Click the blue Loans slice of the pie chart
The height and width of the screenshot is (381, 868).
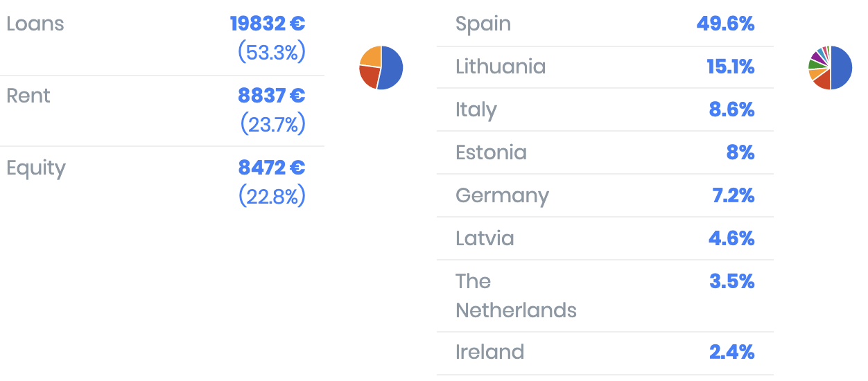390,67
